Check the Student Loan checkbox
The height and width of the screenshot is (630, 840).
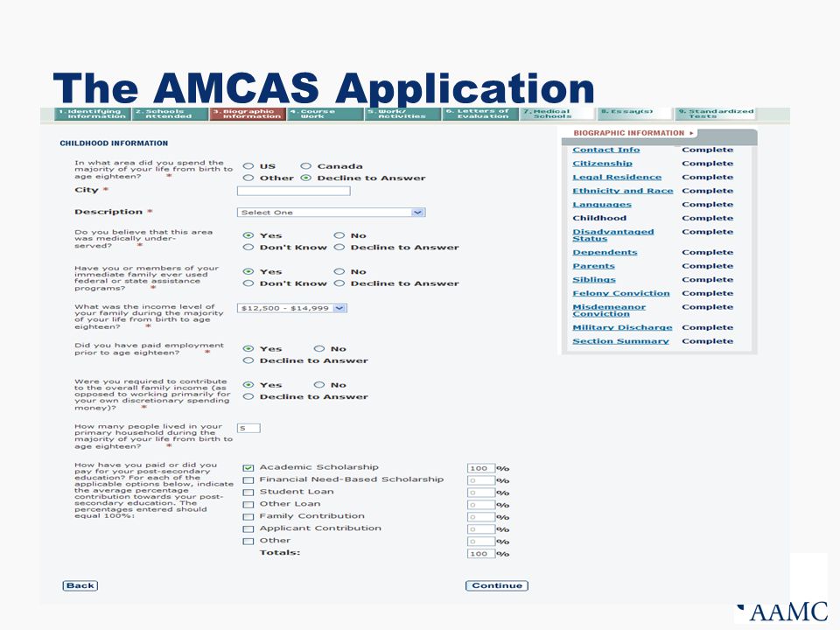[248, 493]
